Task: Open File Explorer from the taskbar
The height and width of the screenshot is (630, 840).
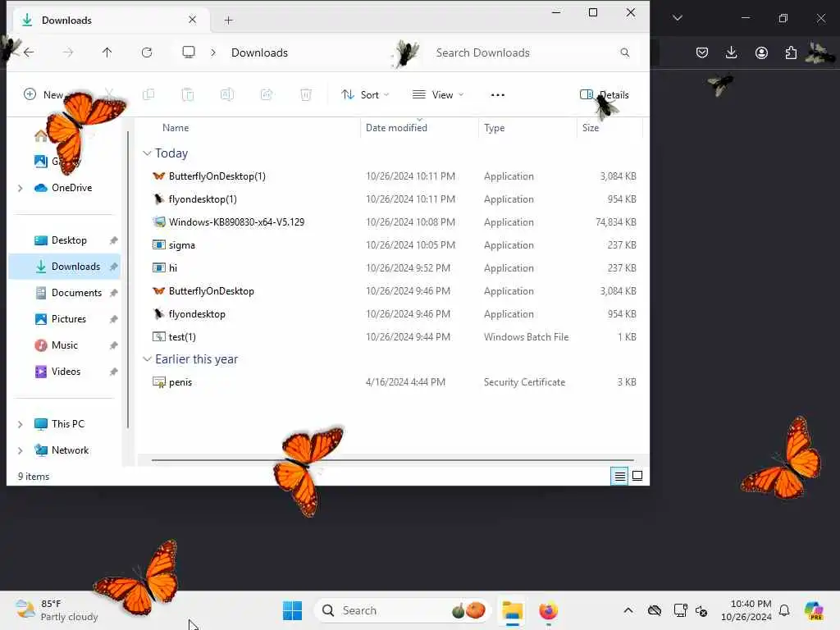Action: coord(512,610)
